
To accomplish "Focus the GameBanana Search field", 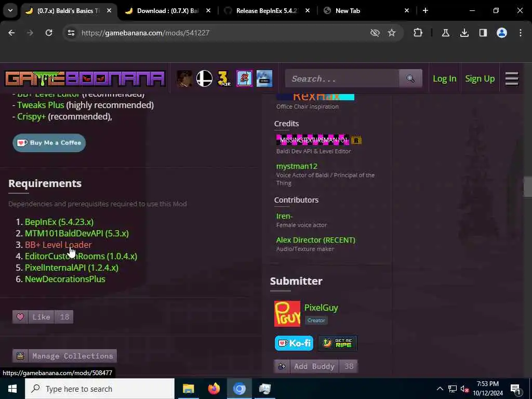I will [342, 79].
